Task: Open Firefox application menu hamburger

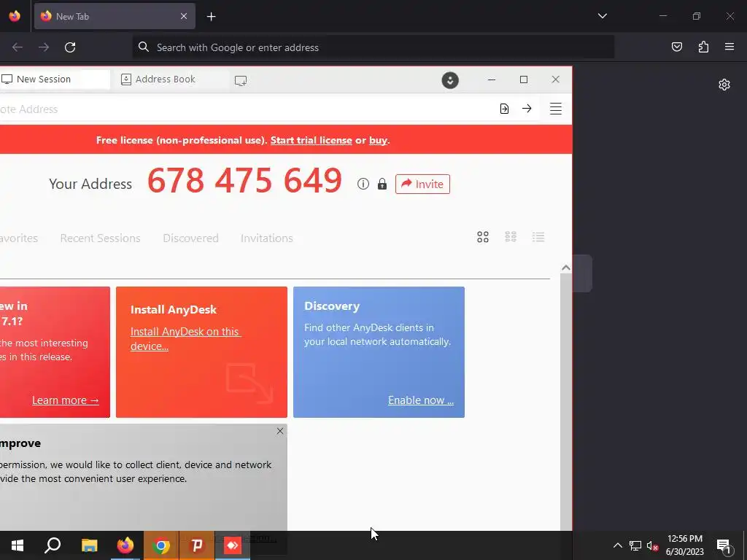Action: (x=729, y=47)
